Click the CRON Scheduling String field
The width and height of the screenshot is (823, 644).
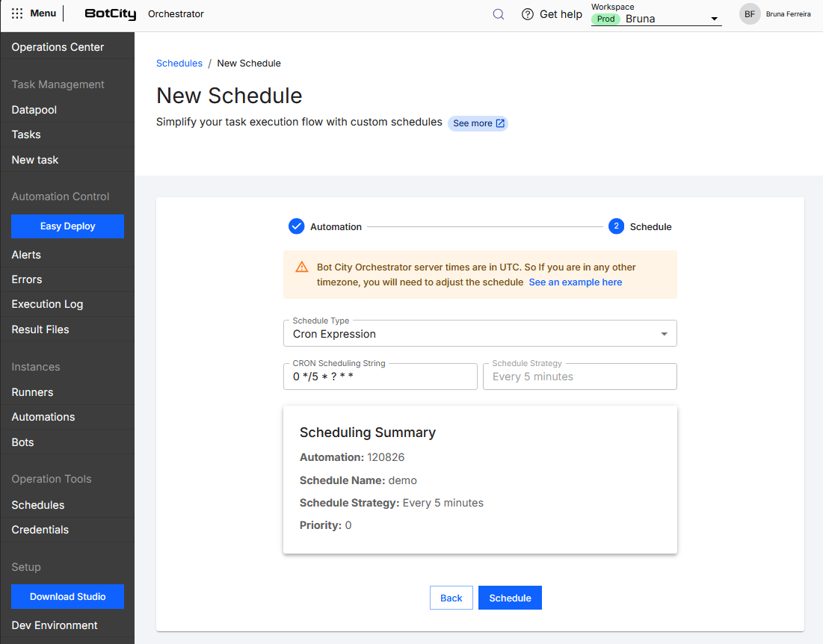pos(380,377)
